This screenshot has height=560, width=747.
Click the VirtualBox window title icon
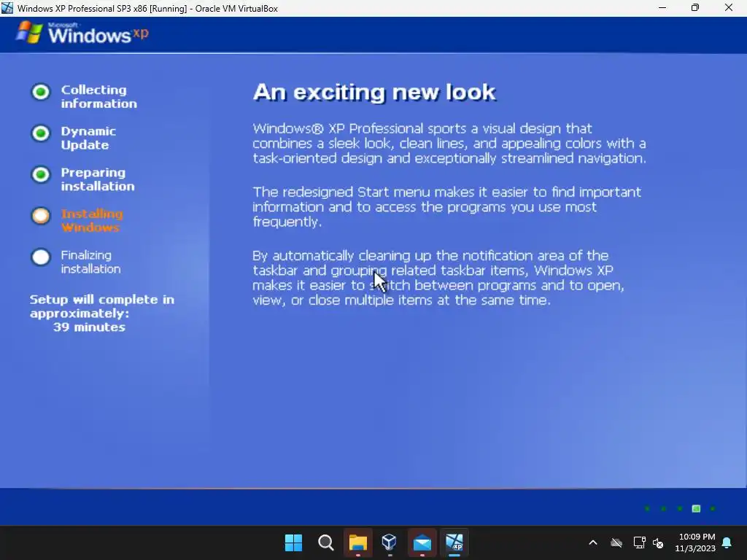tap(7, 8)
